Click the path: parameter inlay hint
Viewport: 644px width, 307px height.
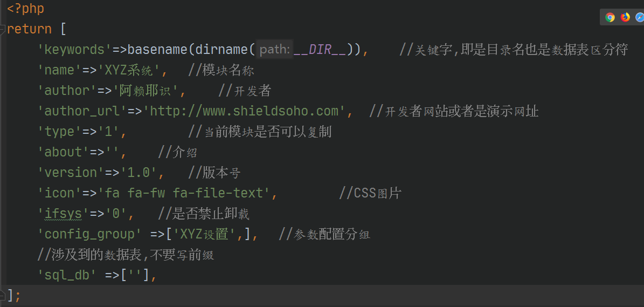tap(275, 50)
